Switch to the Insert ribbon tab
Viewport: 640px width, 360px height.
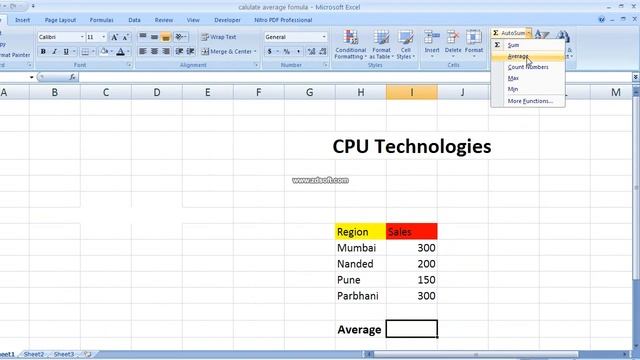(22, 20)
